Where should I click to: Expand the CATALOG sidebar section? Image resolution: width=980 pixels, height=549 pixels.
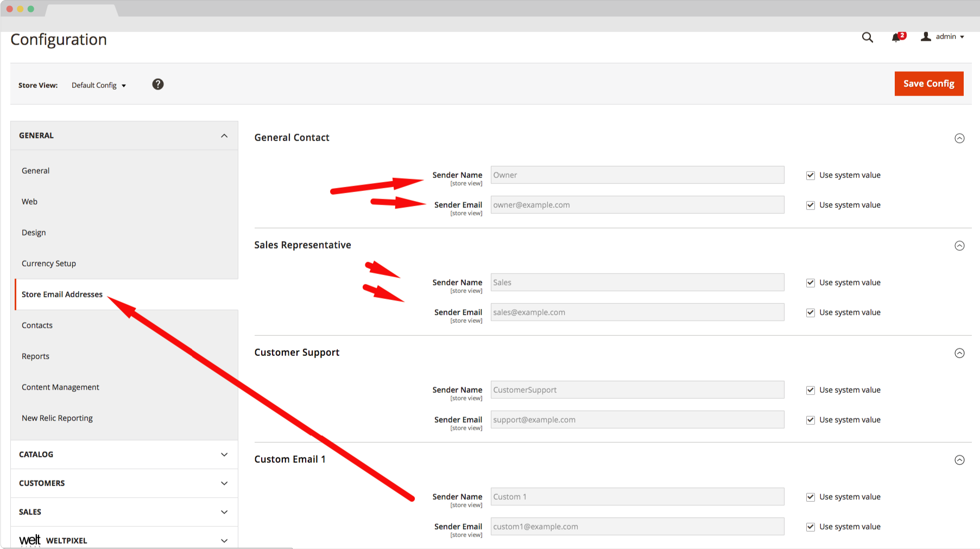(124, 455)
